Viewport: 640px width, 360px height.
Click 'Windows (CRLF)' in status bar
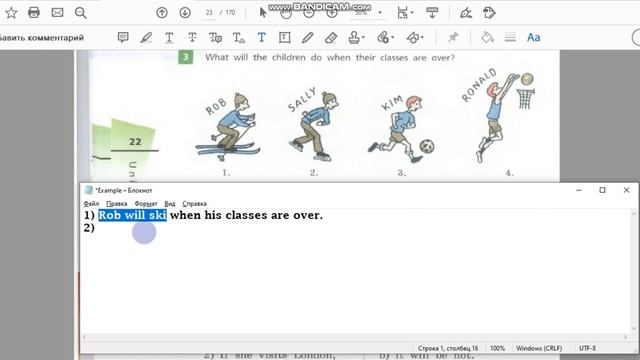click(539, 348)
